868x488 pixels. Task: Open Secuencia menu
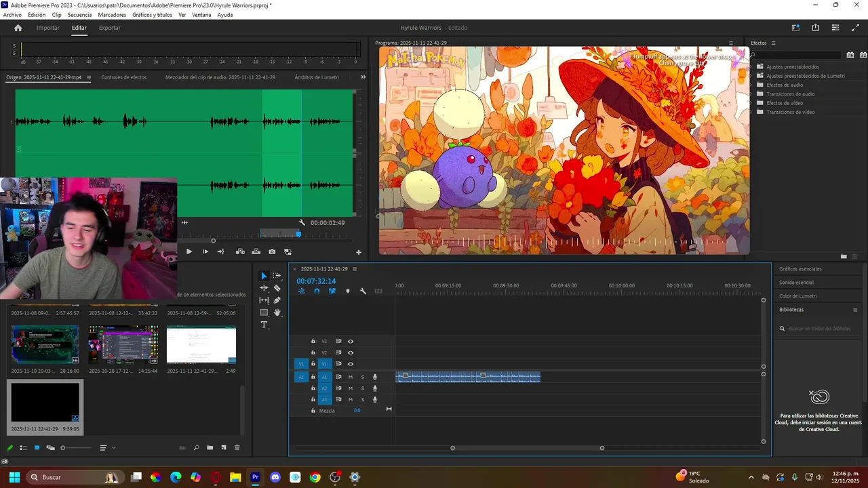79,15
